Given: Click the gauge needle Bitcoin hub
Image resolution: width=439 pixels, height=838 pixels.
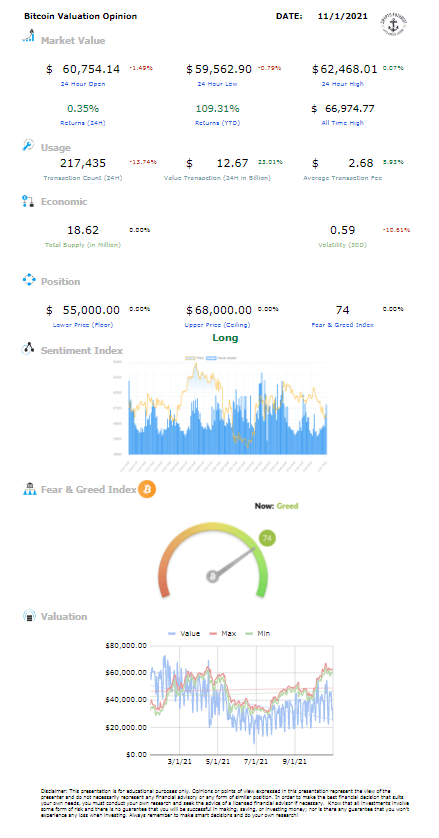Looking at the screenshot, I should click(213, 577).
